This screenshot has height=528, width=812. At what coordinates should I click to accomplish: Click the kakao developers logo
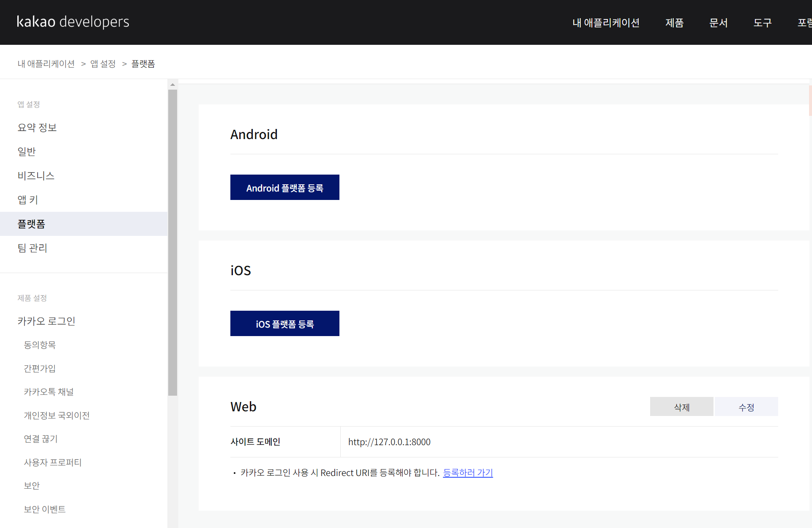[x=73, y=22]
